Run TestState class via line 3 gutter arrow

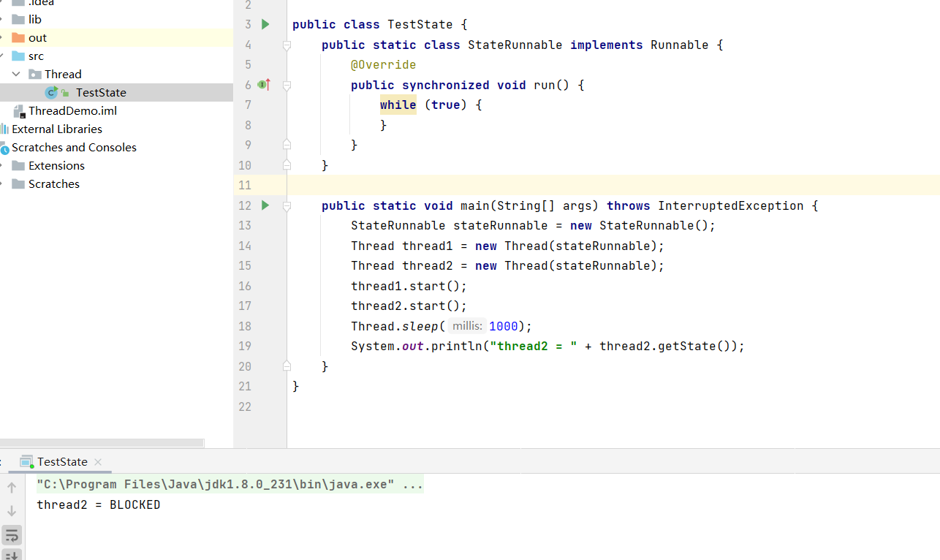265,24
